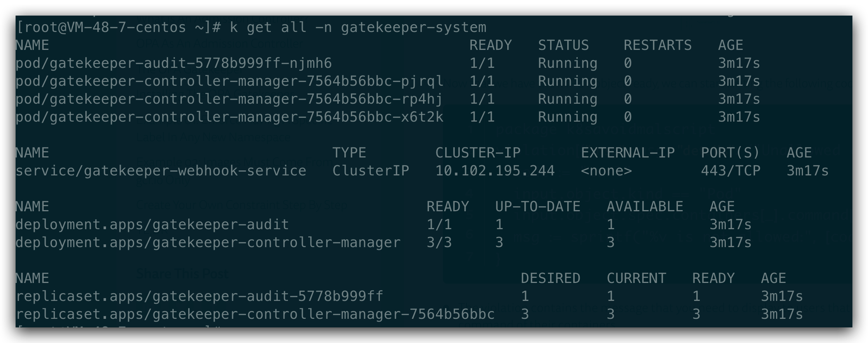Screen dimensions: 868x343
Task: Click the <none> external IP value
Action: 606,171
